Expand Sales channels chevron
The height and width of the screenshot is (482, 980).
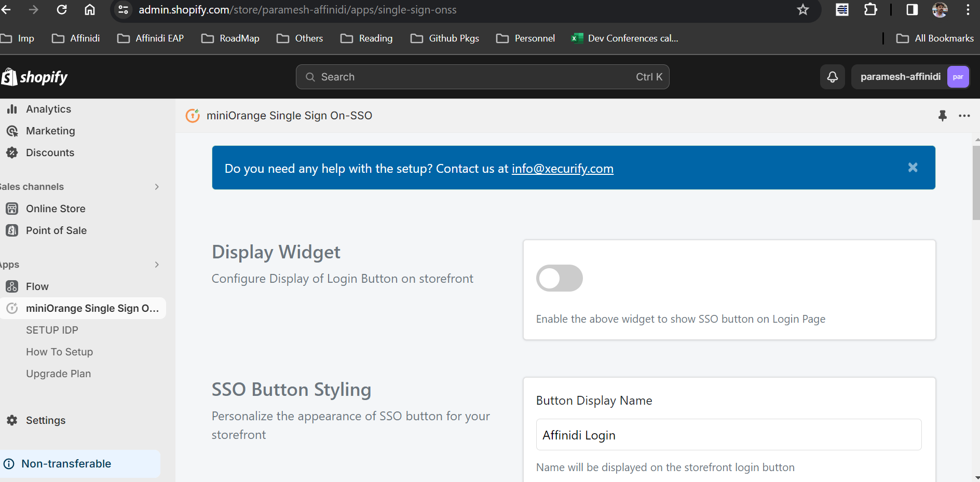[x=157, y=187]
